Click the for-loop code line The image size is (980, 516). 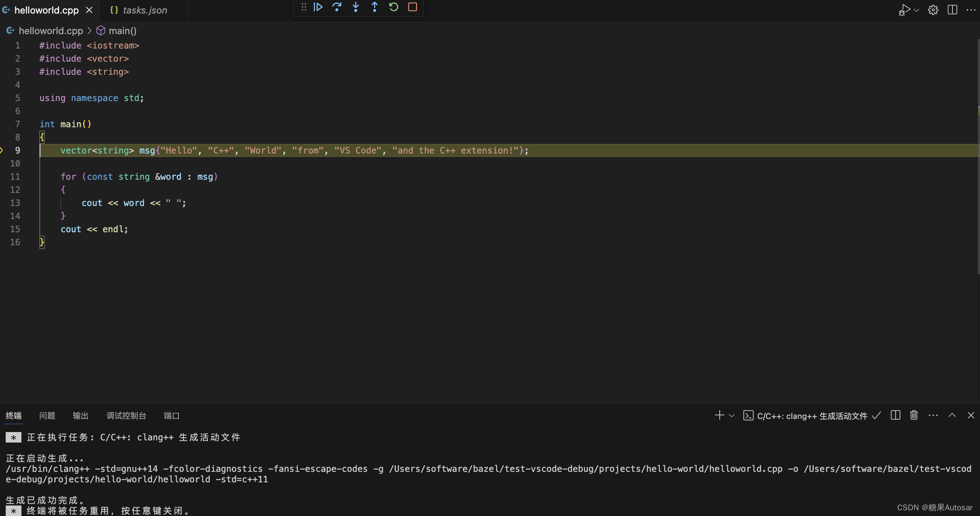tap(139, 177)
